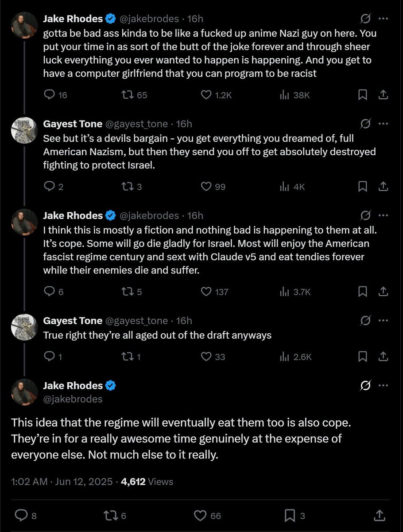Open @gayest_tone handle in first reply
The image size is (403, 532).
tap(136, 124)
